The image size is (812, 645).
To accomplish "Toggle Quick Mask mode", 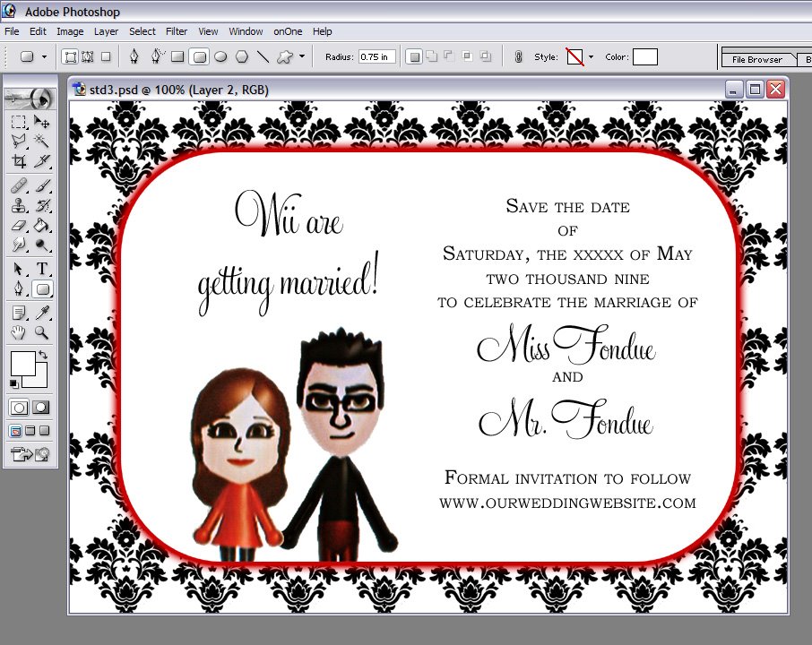I will click(x=41, y=408).
